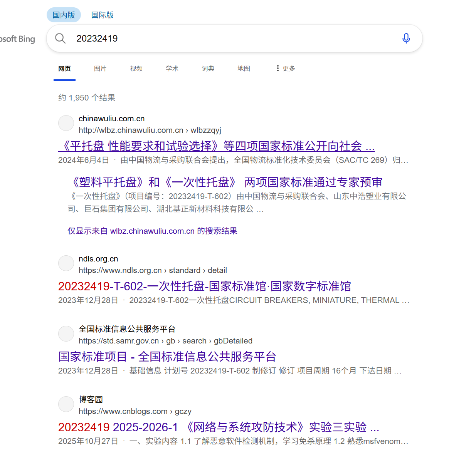This screenshot has height=454, width=476.
Task: Click the 博客园 site name
Action: 91,399
